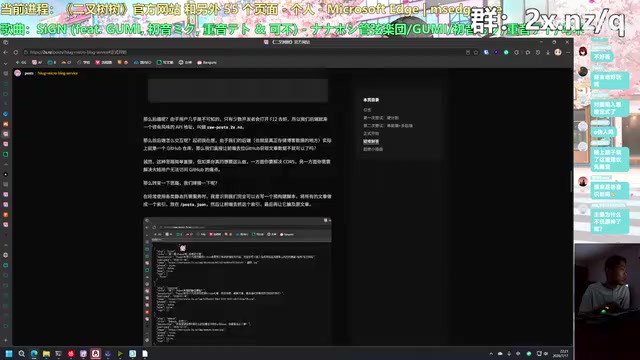This screenshot has height=360, width=640.
Task: Open the GG bookmark in favorites bar
Action: click(x=21, y=62)
